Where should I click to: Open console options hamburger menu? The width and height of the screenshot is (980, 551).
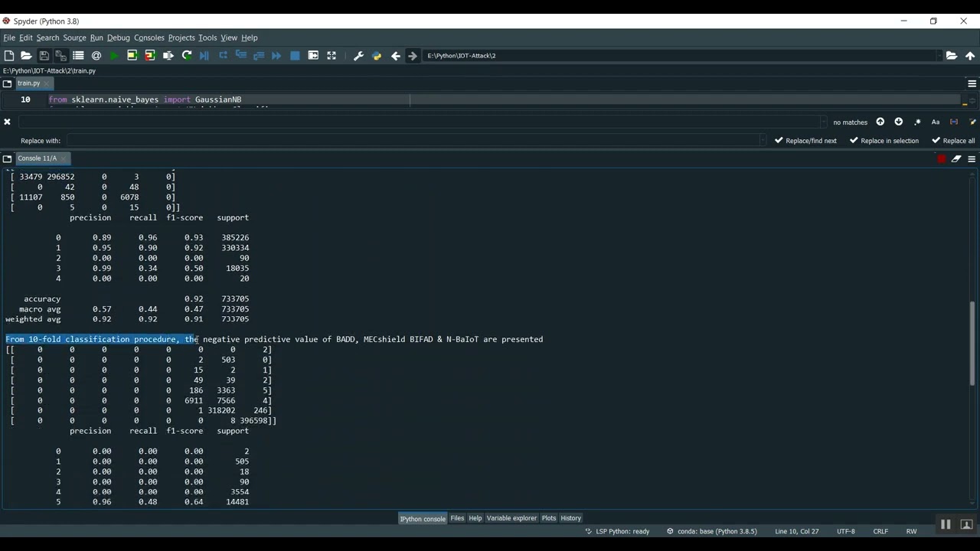tap(972, 159)
